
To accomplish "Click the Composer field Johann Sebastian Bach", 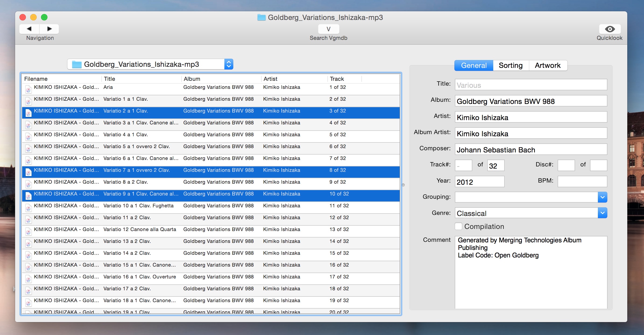I will click(531, 149).
